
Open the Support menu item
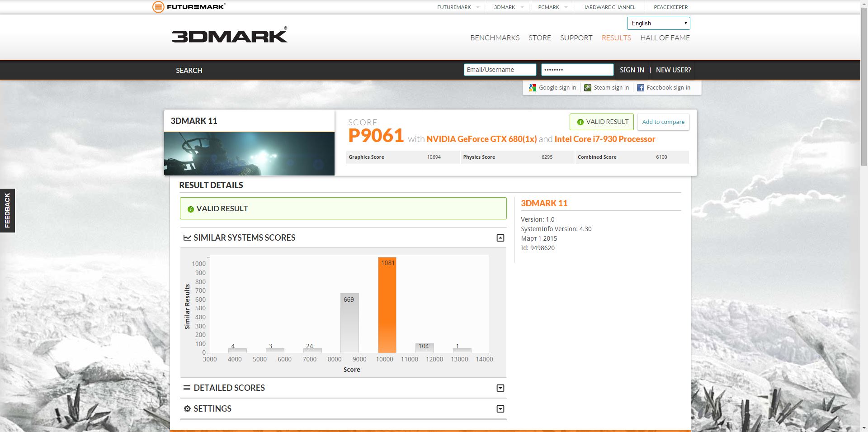click(576, 38)
